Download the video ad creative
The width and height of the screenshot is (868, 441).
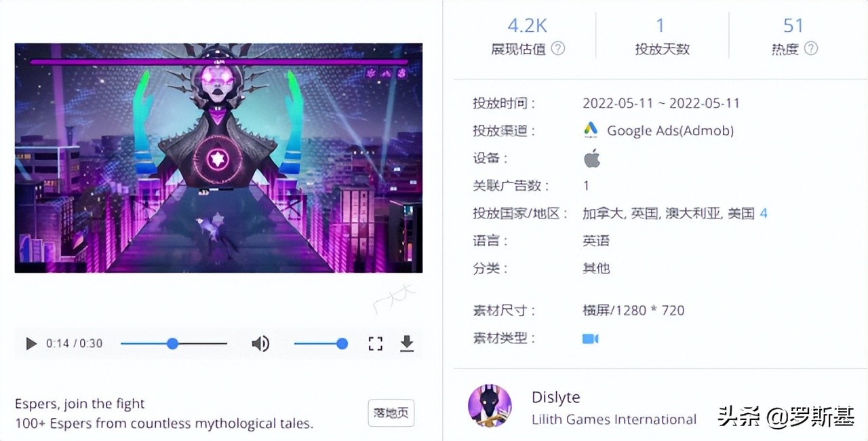(x=406, y=343)
